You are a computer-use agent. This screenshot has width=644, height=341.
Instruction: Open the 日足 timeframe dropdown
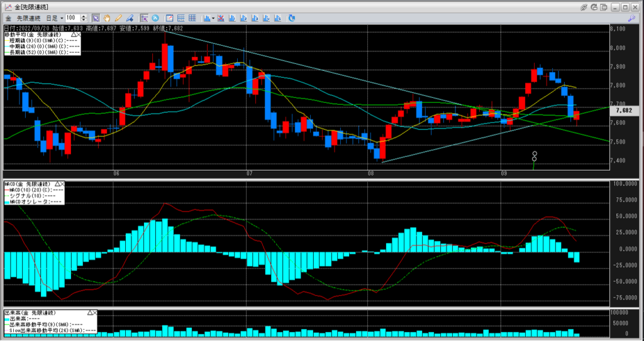pyautogui.click(x=55, y=18)
